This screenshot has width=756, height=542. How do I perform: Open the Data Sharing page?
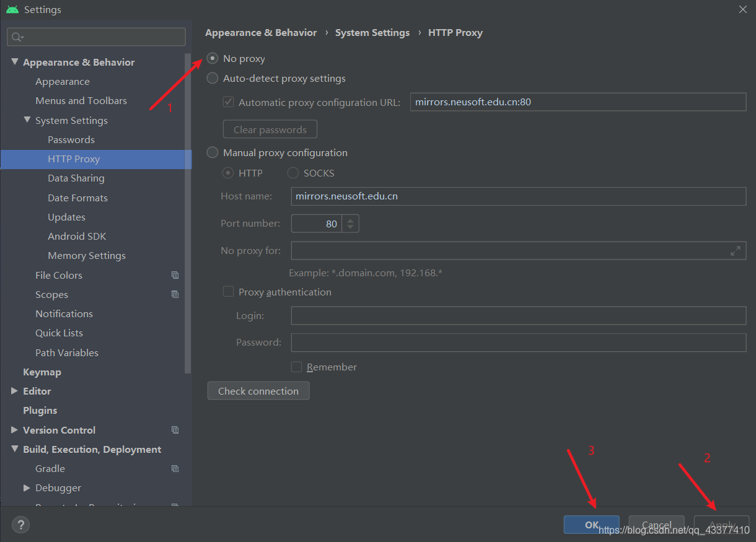click(x=76, y=178)
